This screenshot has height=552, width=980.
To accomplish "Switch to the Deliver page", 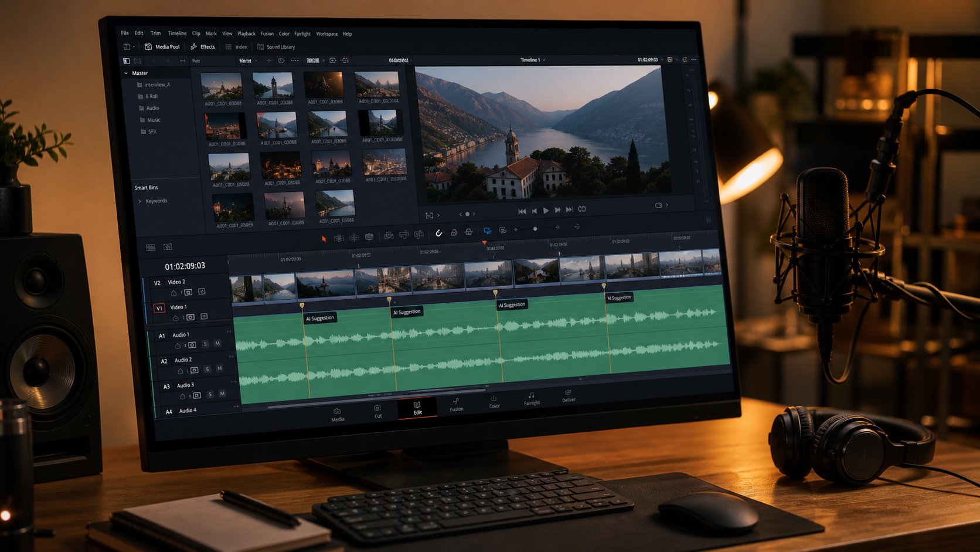I will coord(569,396).
